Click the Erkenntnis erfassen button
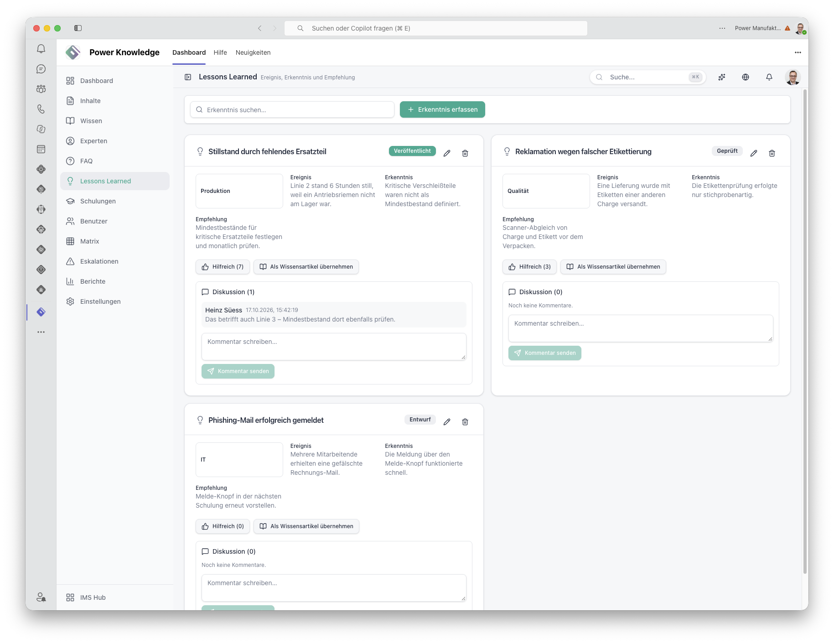 click(x=442, y=109)
